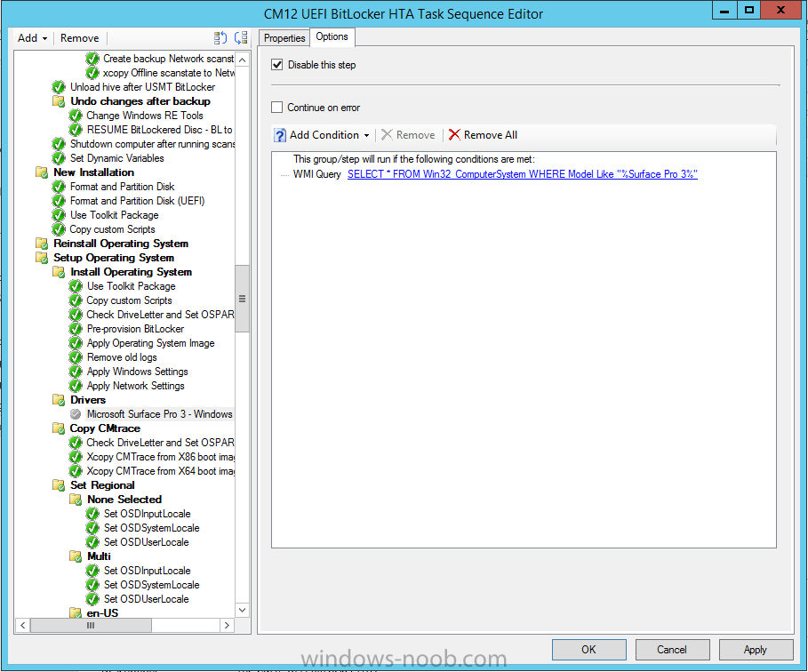
Task: Select Unload hive after USMT BitLocker step
Action: [143, 87]
